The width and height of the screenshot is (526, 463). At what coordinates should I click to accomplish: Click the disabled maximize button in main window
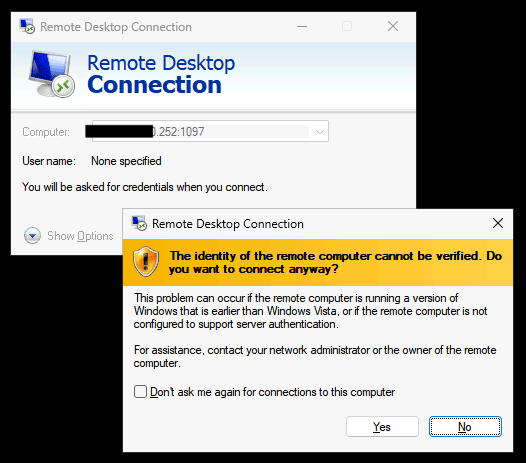[x=347, y=26]
